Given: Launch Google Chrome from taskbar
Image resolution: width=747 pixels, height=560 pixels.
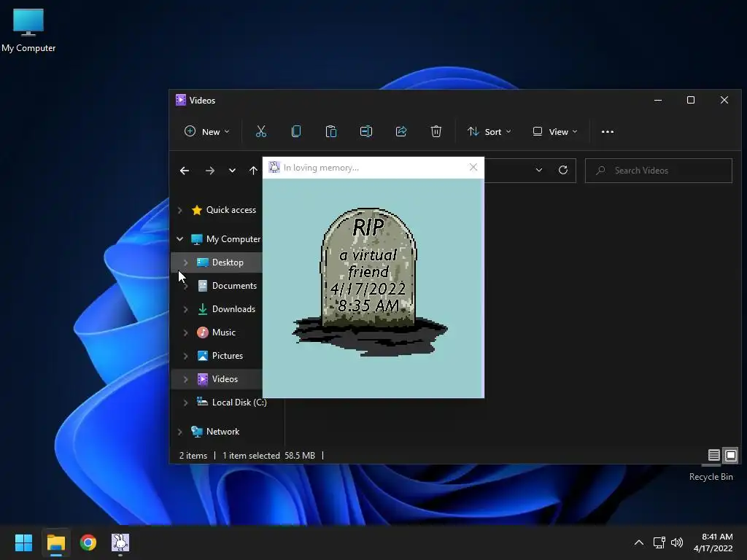Looking at the screenshot, I should [x=88, y=542].
